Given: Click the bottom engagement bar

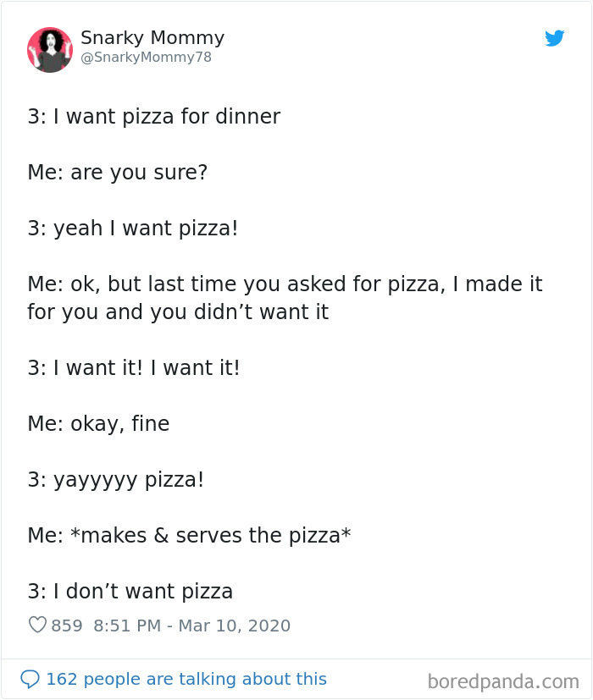Looking at the screenshot, I should (296, 679).
